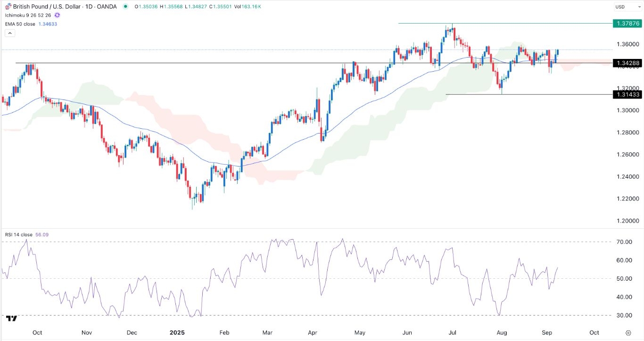Click the green market status dot
This screenshot has height=341, width=644.
click(124, 6)
